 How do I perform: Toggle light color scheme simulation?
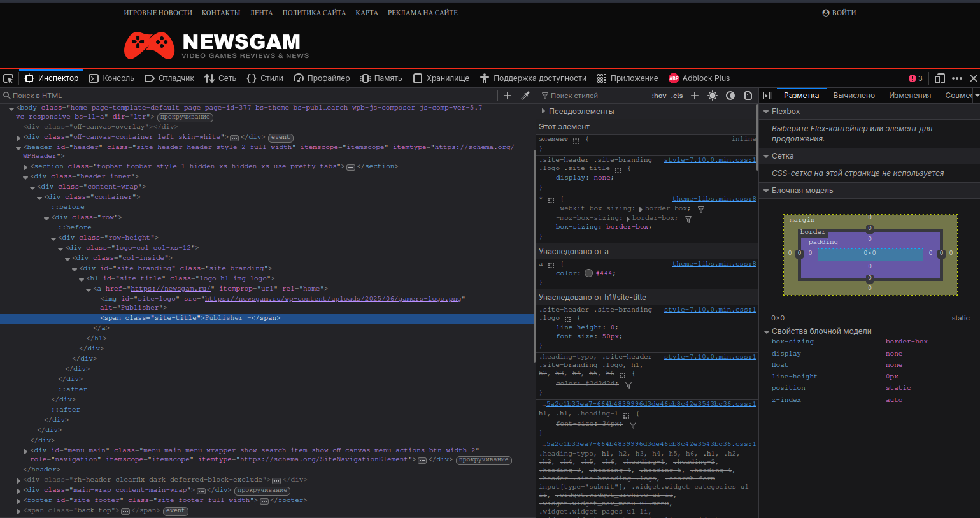click(x=713, y=96)
